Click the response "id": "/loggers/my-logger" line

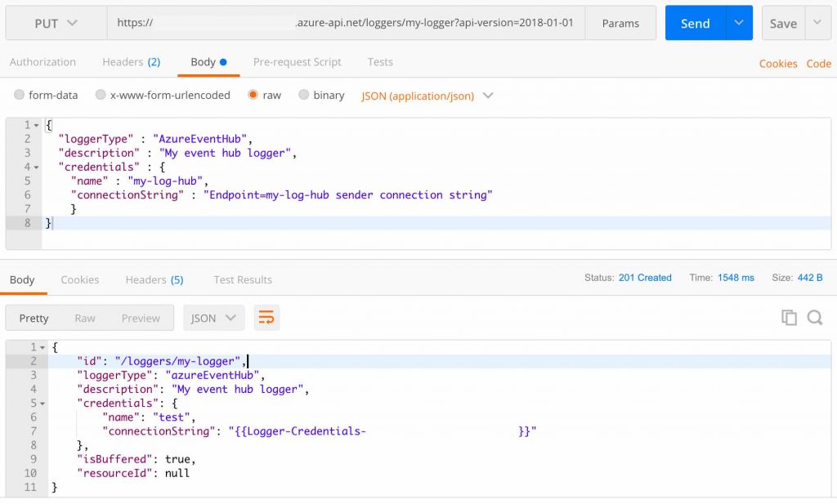point(162,361)
